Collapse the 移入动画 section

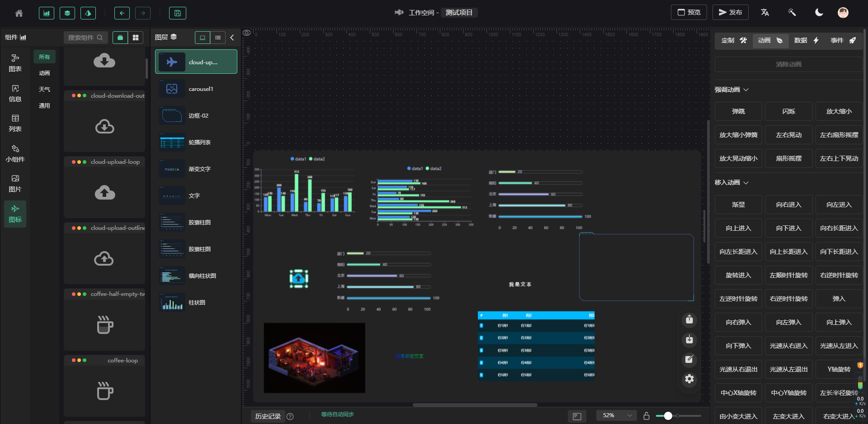pyautogui.click(x=731, y=182)
